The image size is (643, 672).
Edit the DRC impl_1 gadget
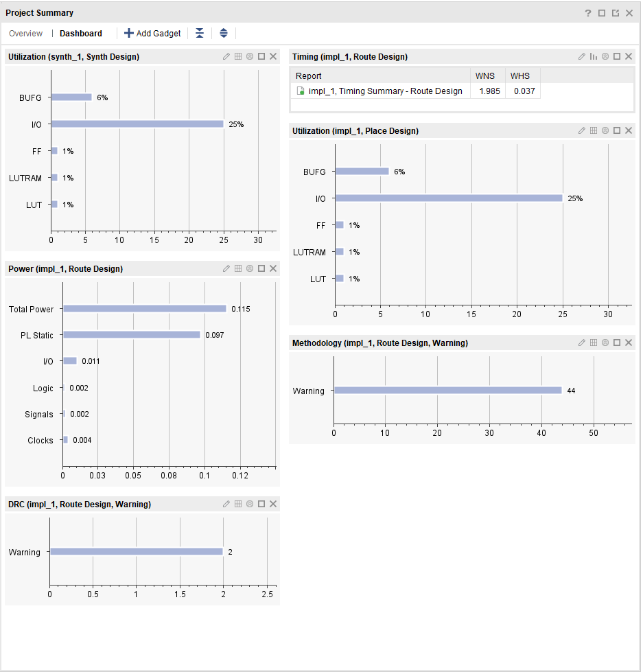coord(226,504)
